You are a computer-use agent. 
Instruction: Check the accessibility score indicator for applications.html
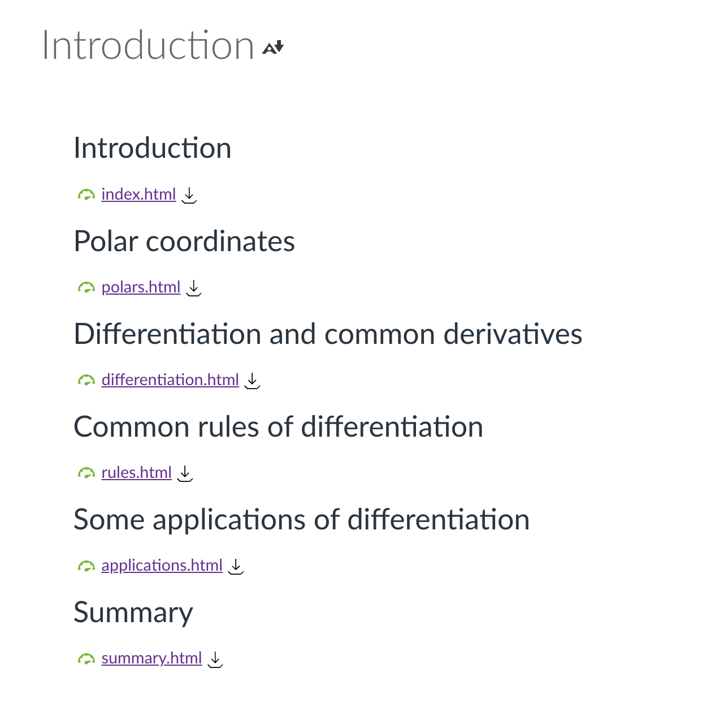point(86,566)
